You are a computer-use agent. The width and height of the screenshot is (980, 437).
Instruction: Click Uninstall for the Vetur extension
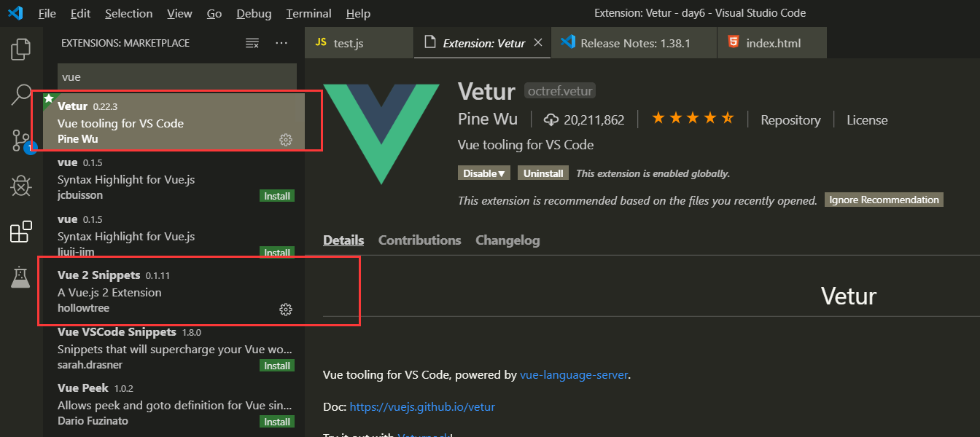click(x=542, y=173)
